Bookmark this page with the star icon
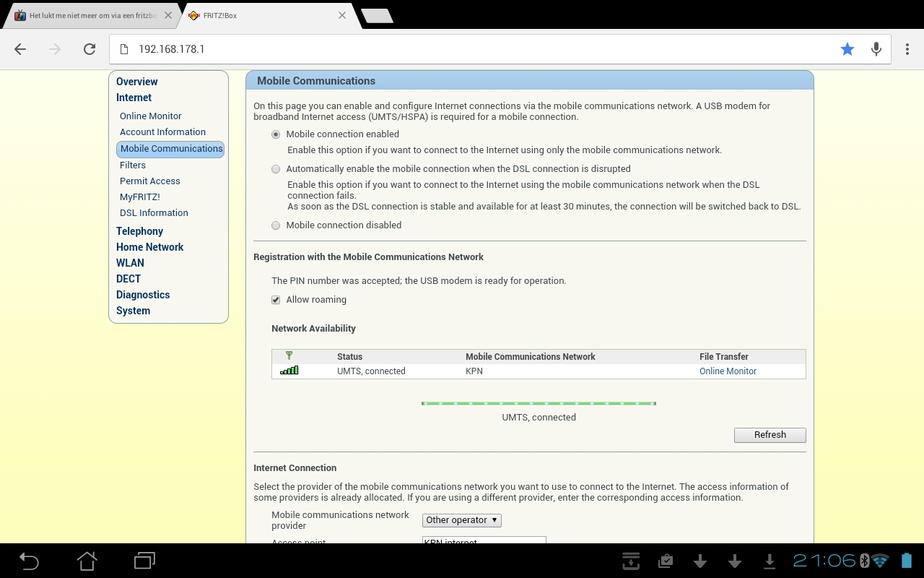The width and height of the screenshot is (924, 578). [x=847, y=49]
